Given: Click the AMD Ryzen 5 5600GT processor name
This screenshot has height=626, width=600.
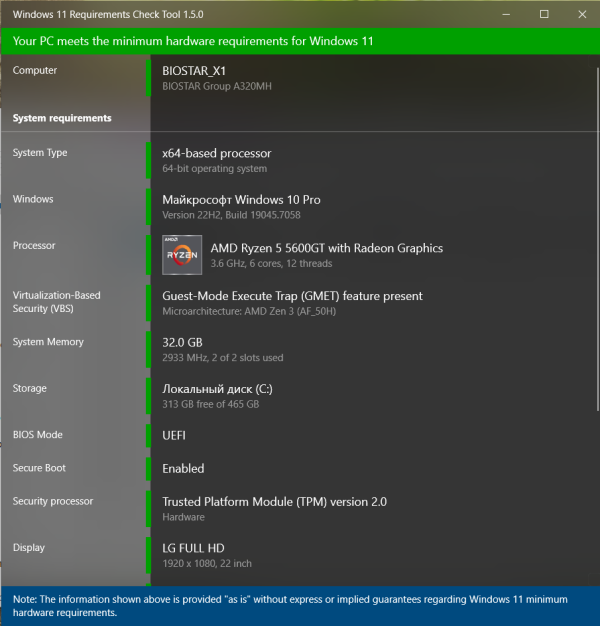Looking at the screenshot, I should pyautogui.click(x=327, y=248).
